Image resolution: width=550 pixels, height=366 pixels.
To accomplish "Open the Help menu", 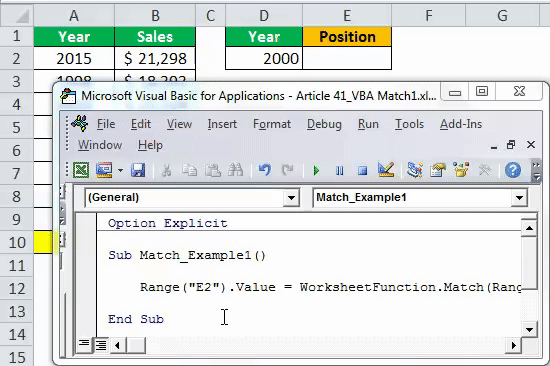I will 150,145.
